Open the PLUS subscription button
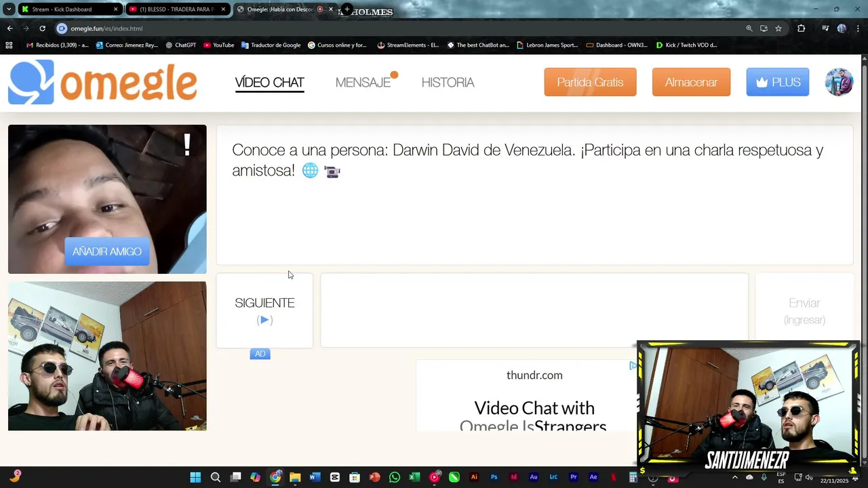This screenshot has height=488, width=868. (777, 82)
